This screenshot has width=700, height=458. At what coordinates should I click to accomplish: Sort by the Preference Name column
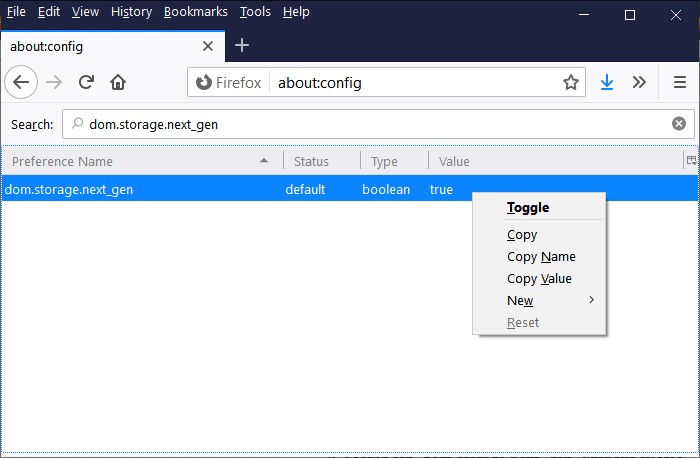(x=142, y=161)
